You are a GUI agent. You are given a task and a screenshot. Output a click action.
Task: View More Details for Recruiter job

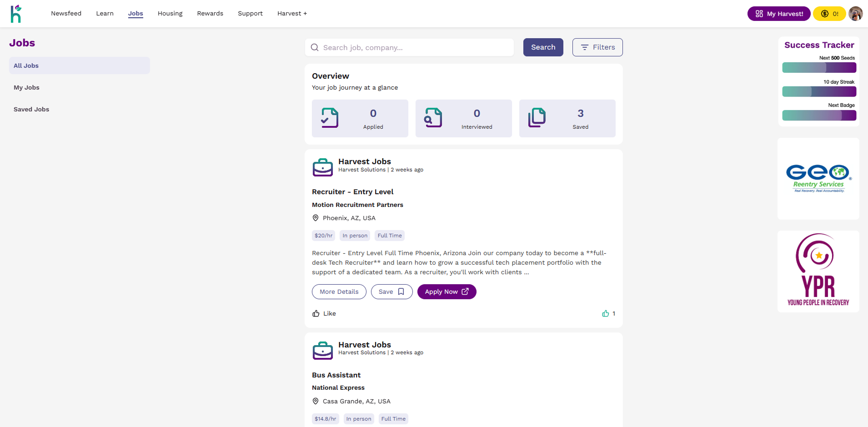pyautogui.click(x=339, y=292)
